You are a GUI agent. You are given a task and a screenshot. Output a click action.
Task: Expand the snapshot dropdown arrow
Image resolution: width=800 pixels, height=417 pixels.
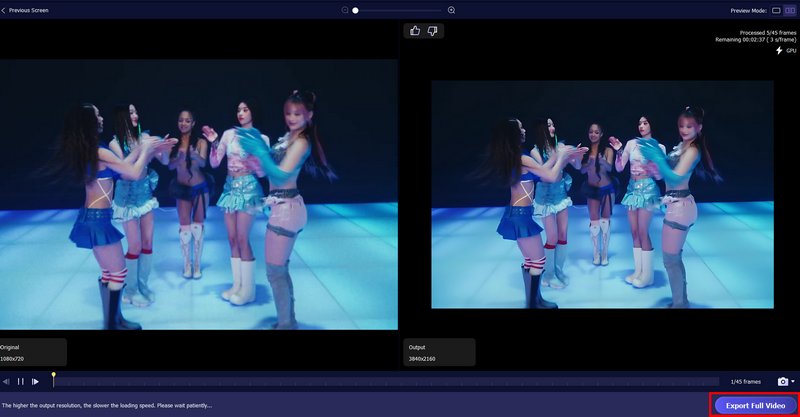click(x=793, y=382)
